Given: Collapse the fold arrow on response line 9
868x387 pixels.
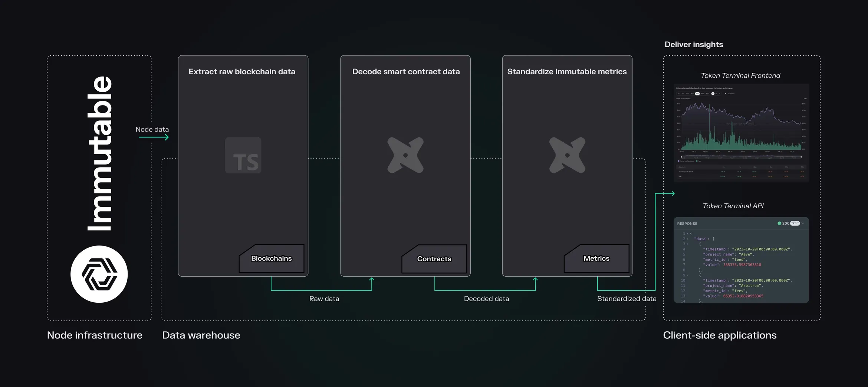Looking at the screenshot, I should click(x=687, y=275).
